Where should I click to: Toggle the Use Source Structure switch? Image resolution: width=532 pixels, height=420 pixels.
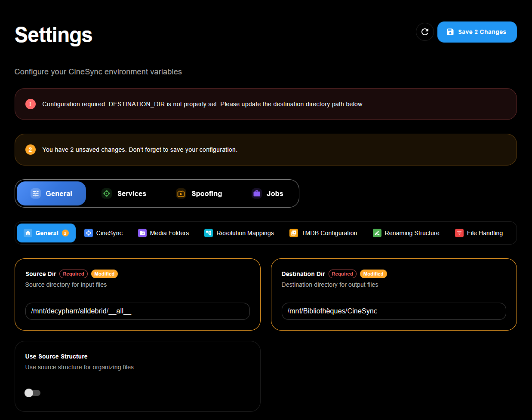[33, 393]
